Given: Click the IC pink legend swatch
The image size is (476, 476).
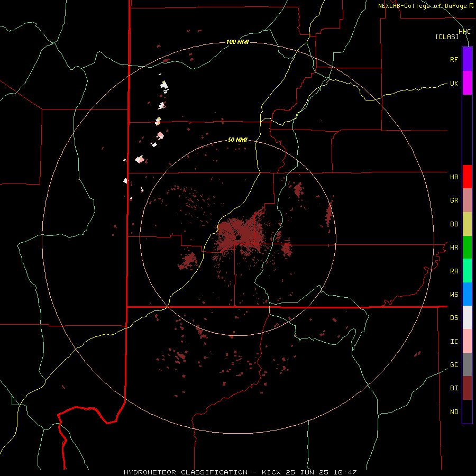Looking at the screenshot, I should pos(467,341).
